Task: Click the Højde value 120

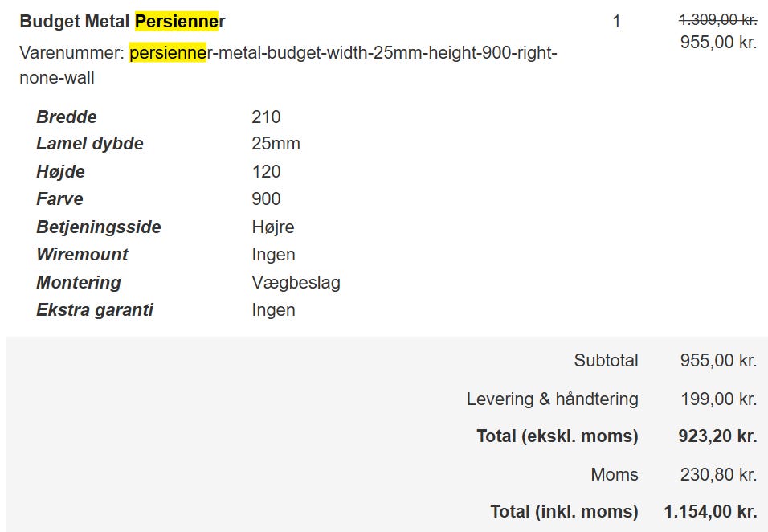Action: [x=266, y=172]
